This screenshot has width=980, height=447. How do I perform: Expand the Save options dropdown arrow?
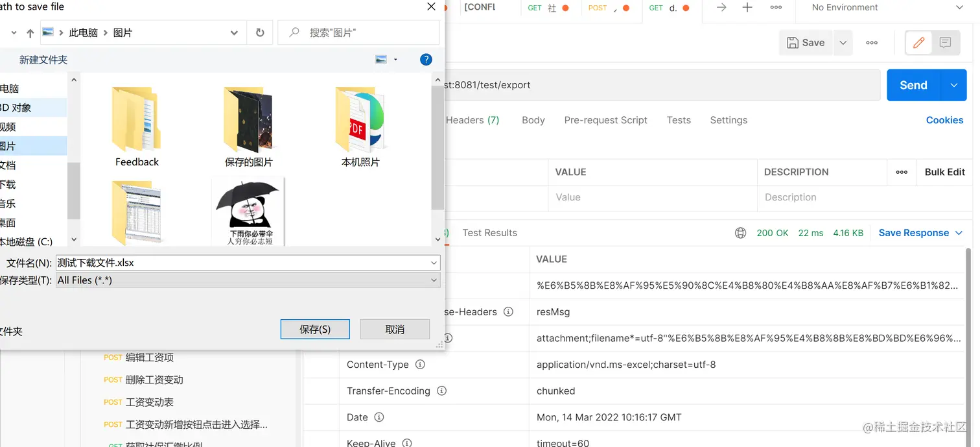coord(843,43)
